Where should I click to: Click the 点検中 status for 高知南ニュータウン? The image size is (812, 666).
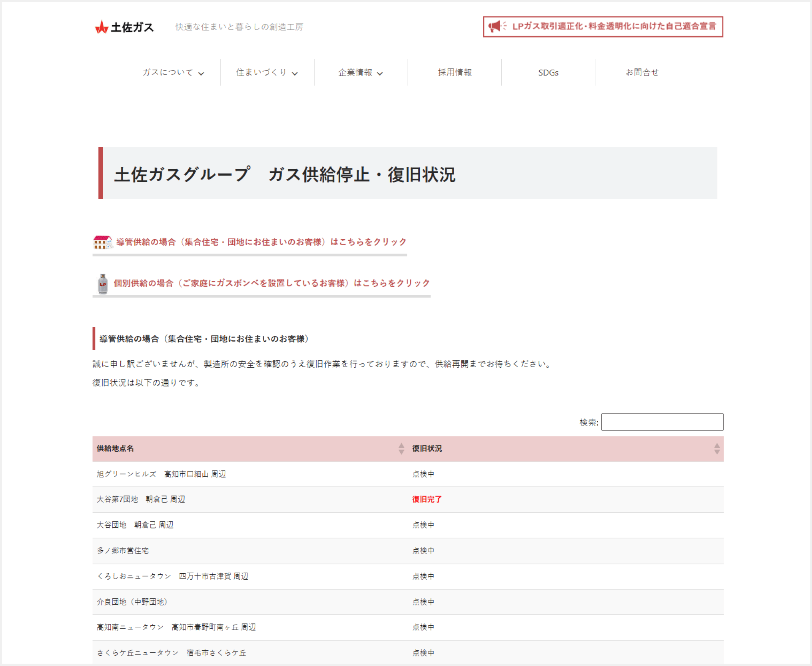click(423, 627)
